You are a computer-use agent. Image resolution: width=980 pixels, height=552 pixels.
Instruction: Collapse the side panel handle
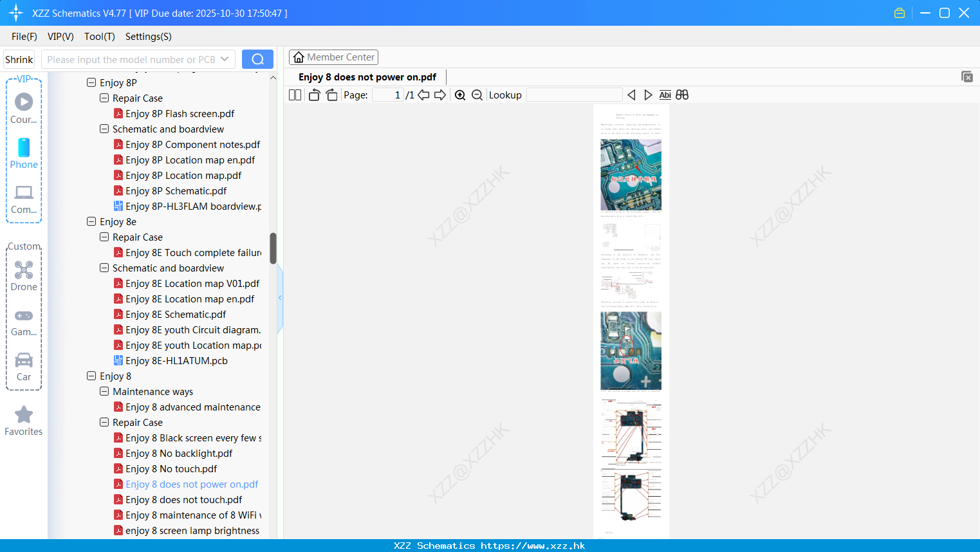(x=280, y=298)
